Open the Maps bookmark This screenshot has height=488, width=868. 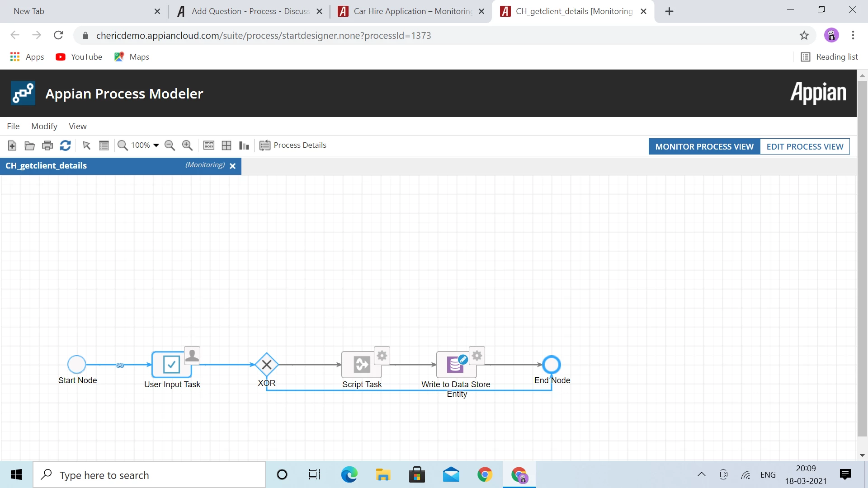click(132, 57)
